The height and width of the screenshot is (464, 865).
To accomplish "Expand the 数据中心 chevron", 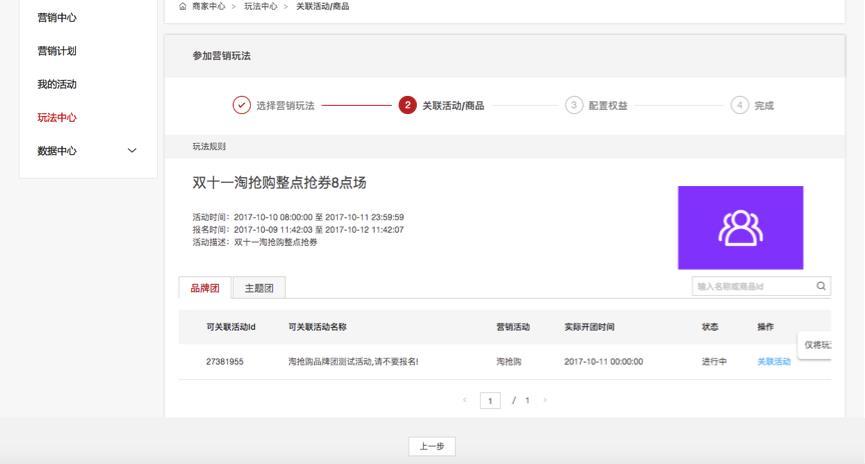I will coord(132,150).
